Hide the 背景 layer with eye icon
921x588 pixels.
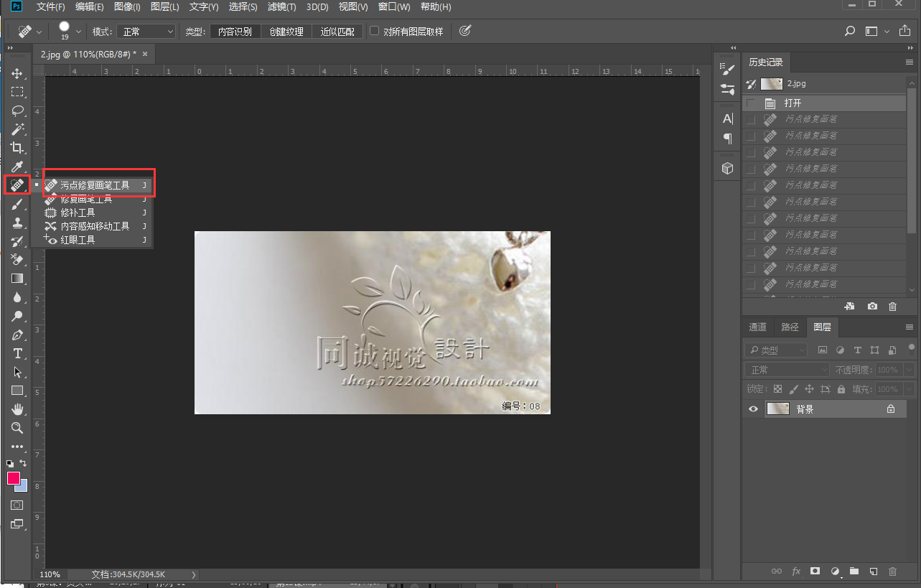[753, 409]
